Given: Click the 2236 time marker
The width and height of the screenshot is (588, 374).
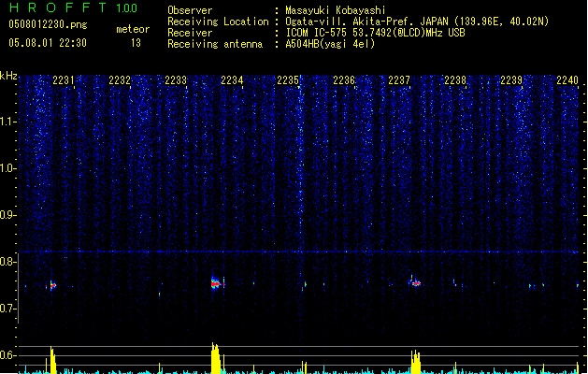Looking at the screenshot, I should click(344, 80).
